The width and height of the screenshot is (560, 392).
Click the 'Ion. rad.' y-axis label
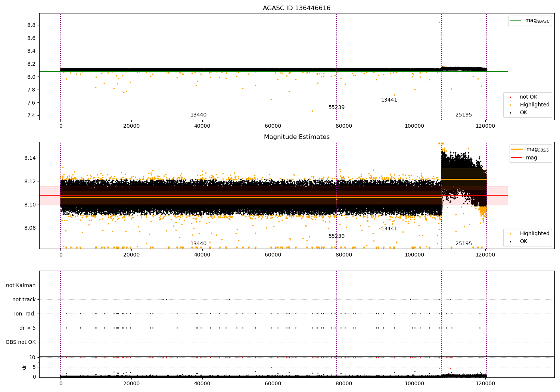[25, 314]
